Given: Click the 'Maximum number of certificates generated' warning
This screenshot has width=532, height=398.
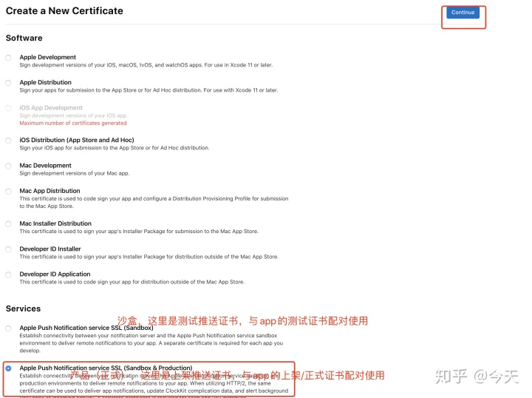Looking at the screenshot, I should [73, 123].
